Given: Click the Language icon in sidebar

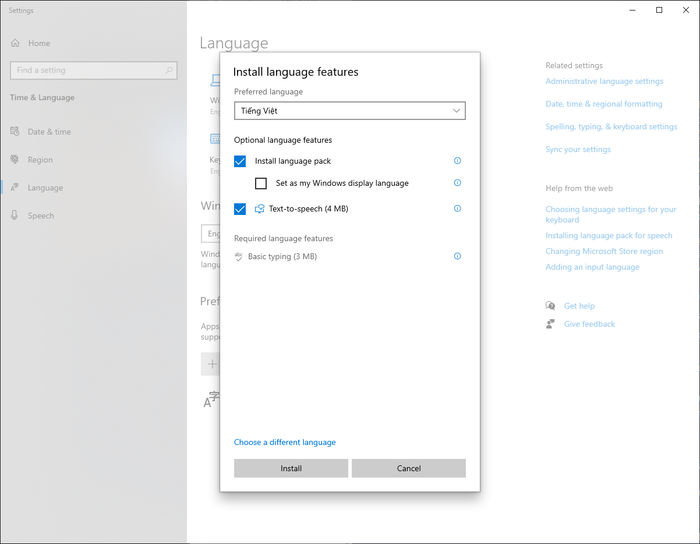Looking at the screenshot, I should [15, 187].
